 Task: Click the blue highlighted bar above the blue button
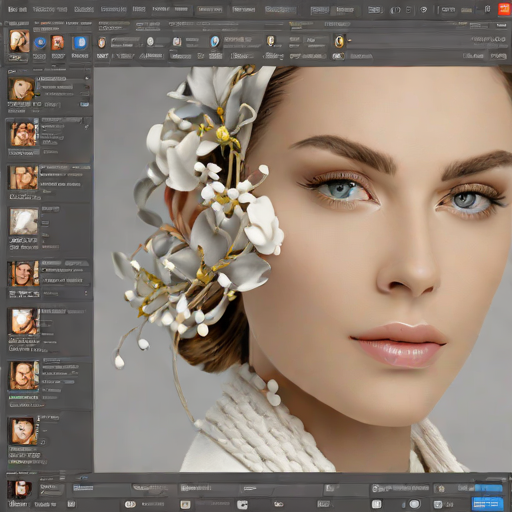click(488, 489)
